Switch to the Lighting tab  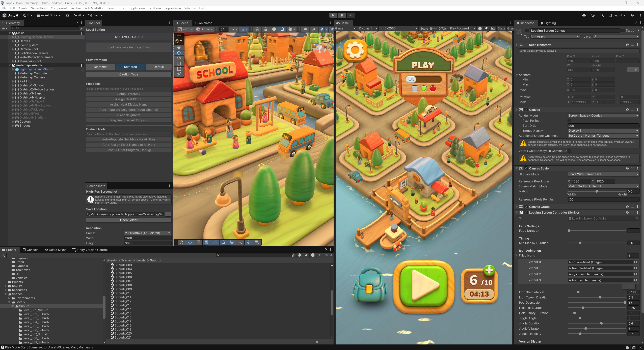[x=548, y=23]
